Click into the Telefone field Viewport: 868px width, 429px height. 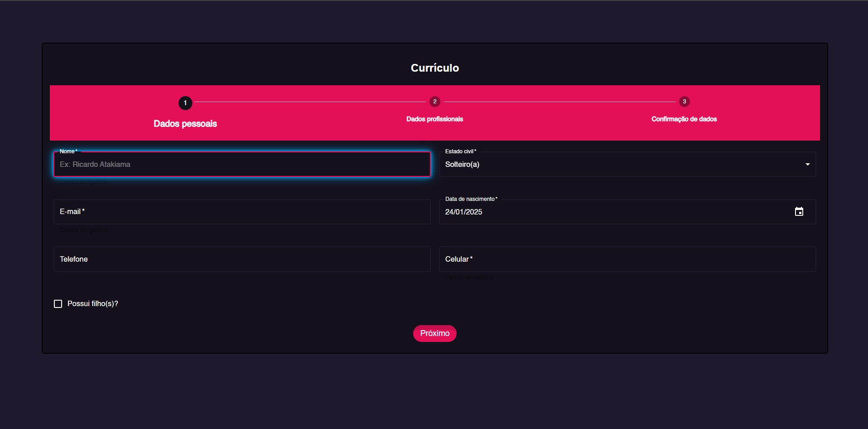242,259
